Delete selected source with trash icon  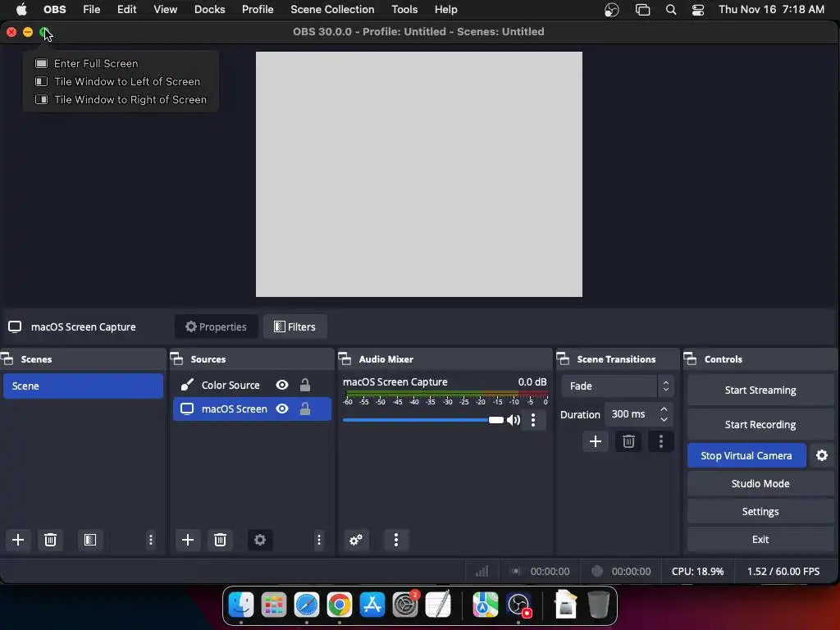[220, 540]
